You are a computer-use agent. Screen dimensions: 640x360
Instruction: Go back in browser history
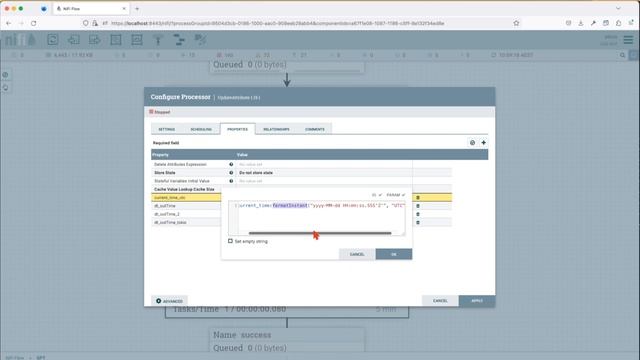coord(9,23)
